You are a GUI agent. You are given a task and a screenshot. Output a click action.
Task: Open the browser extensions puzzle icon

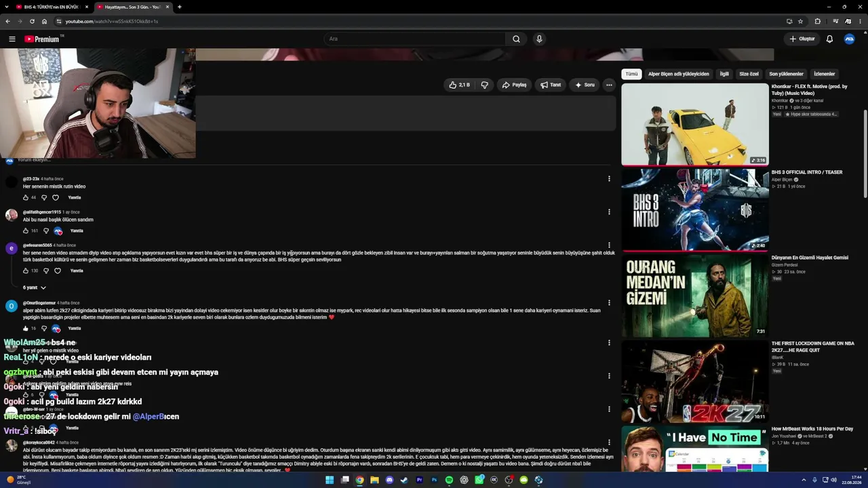point(817,21)
